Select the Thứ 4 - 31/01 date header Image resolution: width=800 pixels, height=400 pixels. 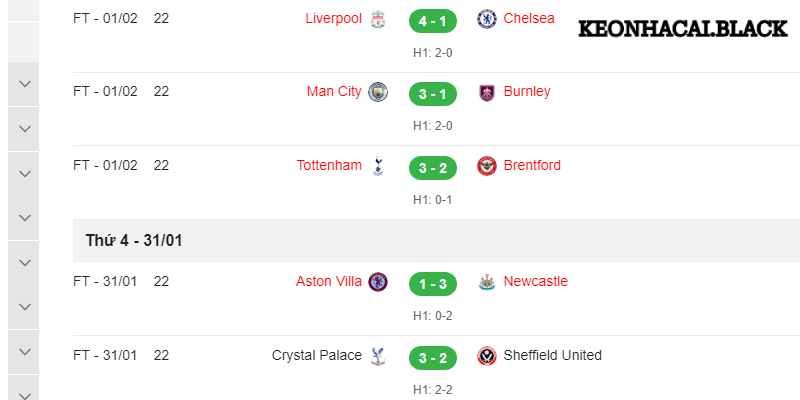(133, 241)
